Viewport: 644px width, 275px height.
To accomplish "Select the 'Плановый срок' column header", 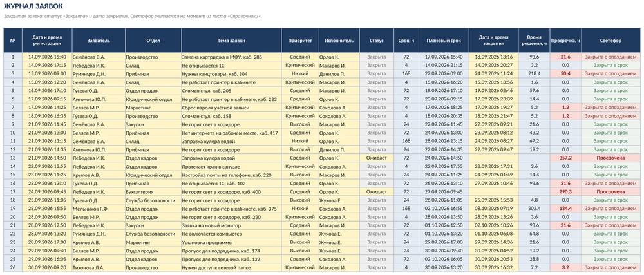I will click(444, 41).
